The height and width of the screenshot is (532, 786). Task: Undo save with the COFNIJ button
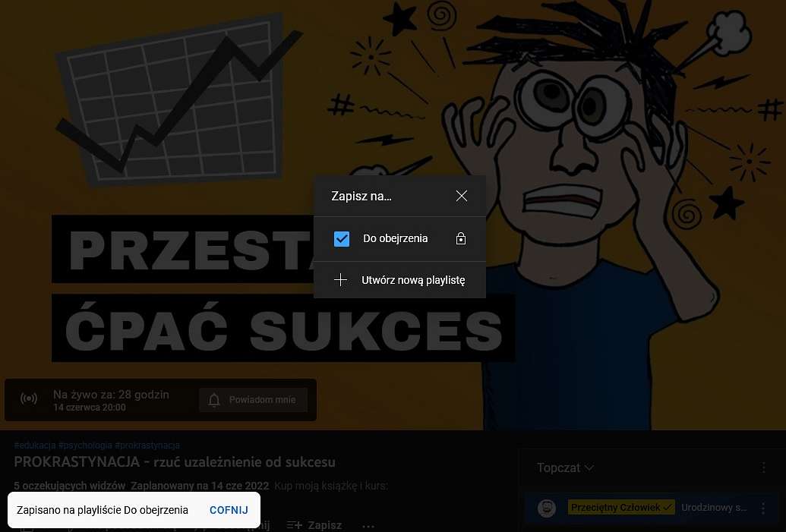point(229,510)
